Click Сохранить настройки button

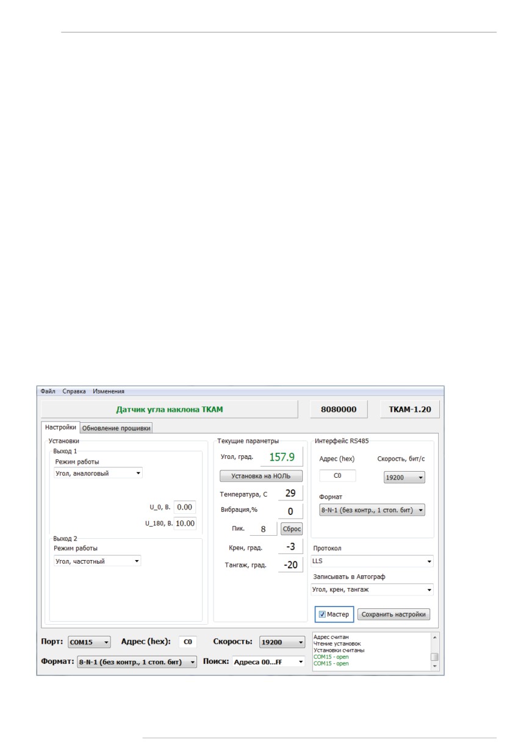click(x=394, y=614)
